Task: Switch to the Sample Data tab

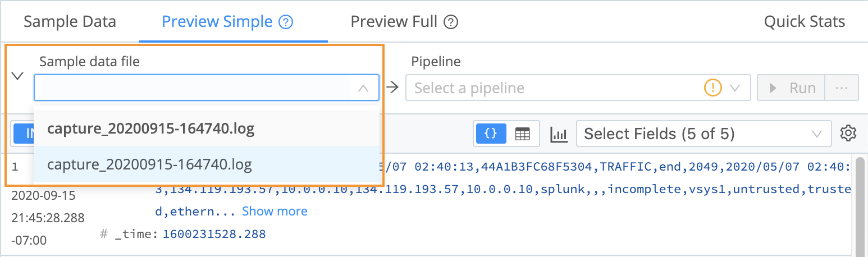Action: [x=70, y=22]
